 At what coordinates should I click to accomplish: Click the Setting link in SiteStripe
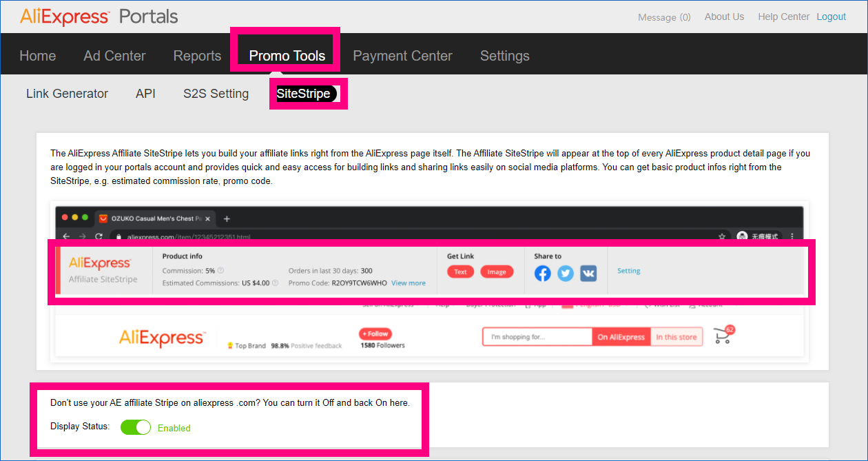[x=629, y=271]
